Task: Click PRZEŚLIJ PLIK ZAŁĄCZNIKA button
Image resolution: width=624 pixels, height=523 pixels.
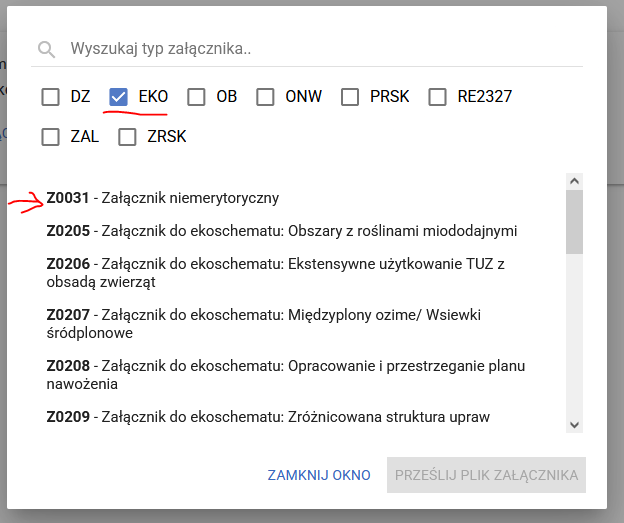Action: pyautogui.click(x=486, y=475)
